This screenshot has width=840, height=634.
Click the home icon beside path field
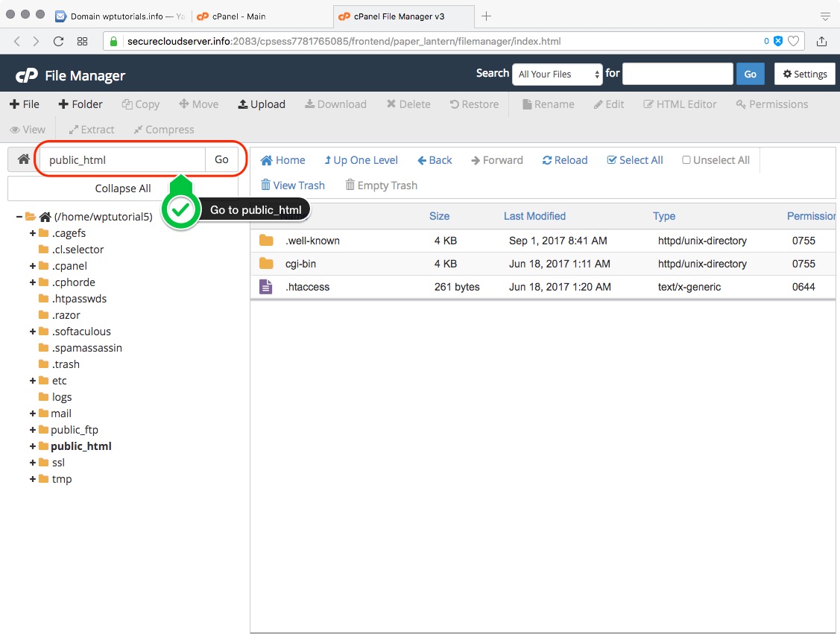click(24, 159)
